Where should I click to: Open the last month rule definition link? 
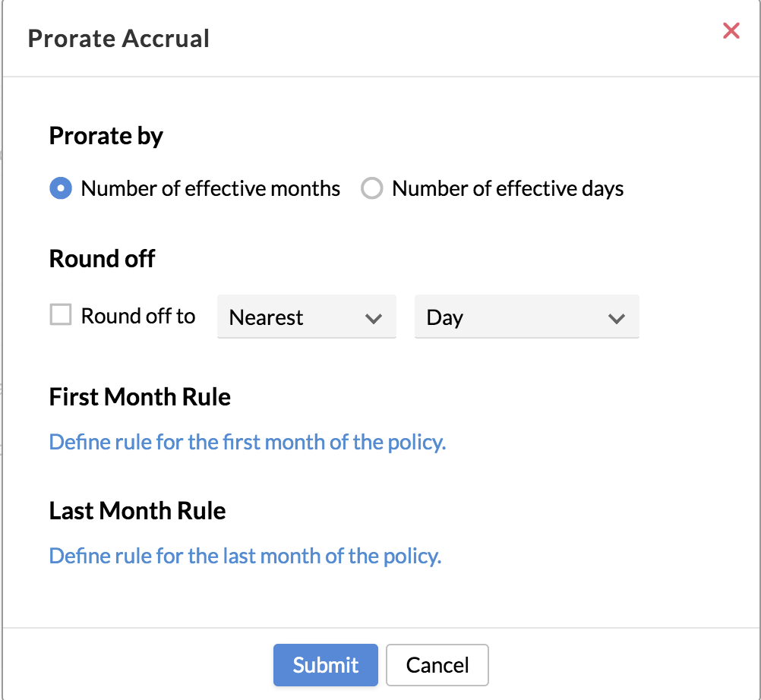point(245,556)
